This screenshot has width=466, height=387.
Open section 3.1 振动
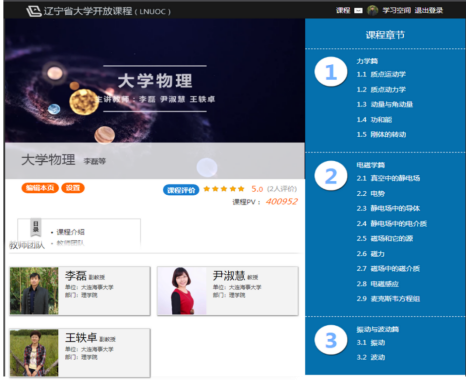coord(371,343)
